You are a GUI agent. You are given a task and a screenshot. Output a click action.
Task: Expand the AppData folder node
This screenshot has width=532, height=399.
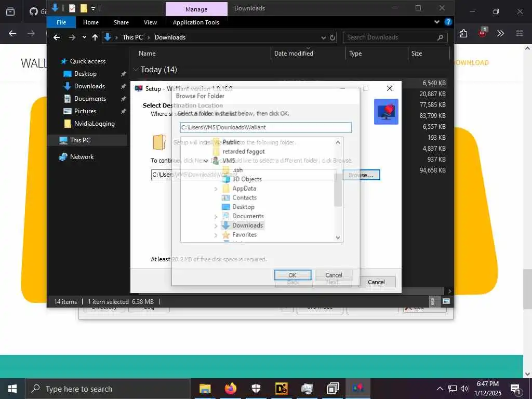216,189
